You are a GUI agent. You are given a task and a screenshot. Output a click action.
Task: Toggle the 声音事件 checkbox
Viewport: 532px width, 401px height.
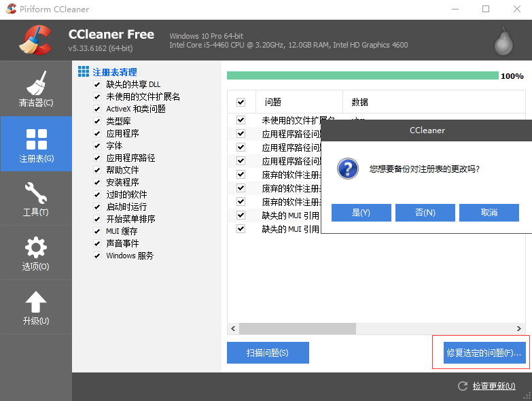point(97,243)
